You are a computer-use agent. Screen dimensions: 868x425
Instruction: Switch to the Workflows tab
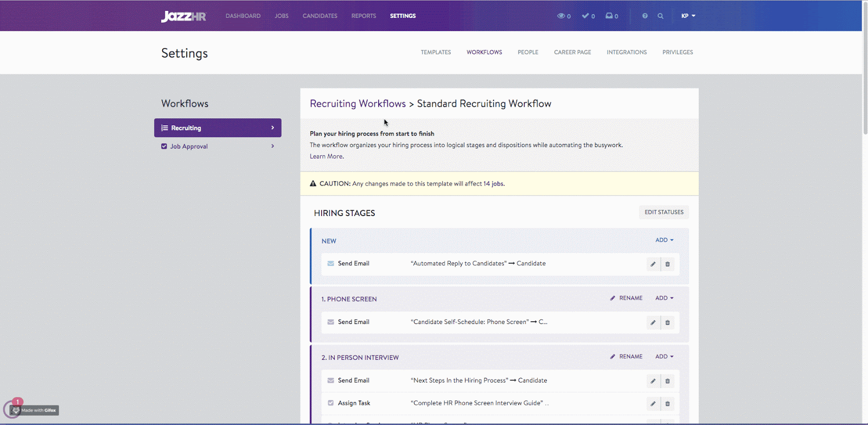(484, 52)
